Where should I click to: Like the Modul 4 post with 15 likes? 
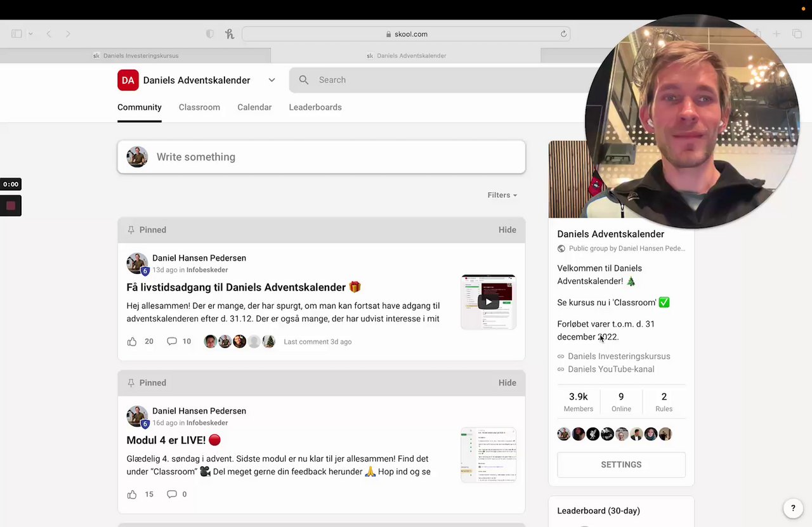pos(132,494)
